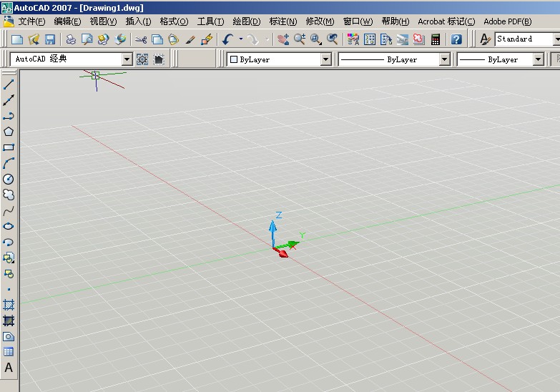This screenshot has height=392, width=560.
Task: Open QuickCalc calculator icon
Action: [x=436, y=39]
